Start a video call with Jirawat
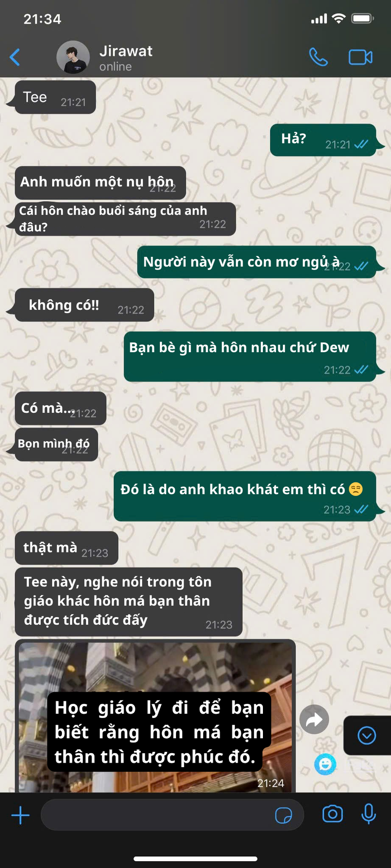Viewport: 391px width, 868px height. pyautogui.click(x=361, y=57)
